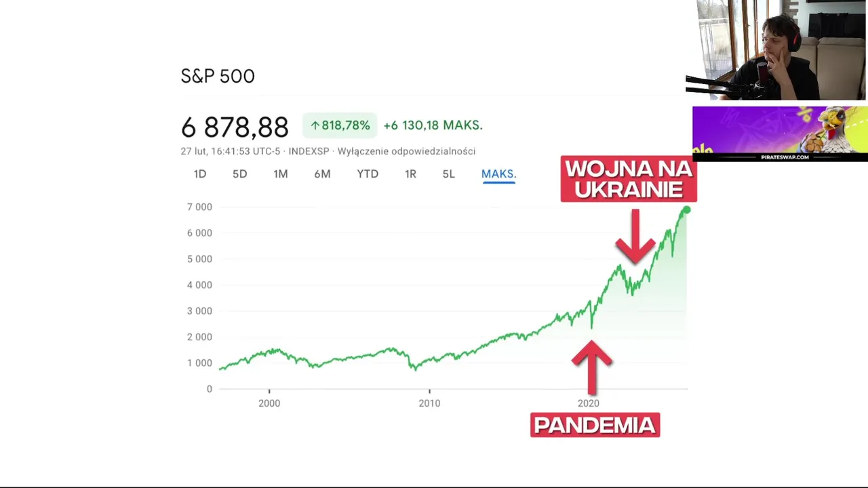Click the MAKS. range tab
Viewport: 868px width, 488px height.
[498, 174]
